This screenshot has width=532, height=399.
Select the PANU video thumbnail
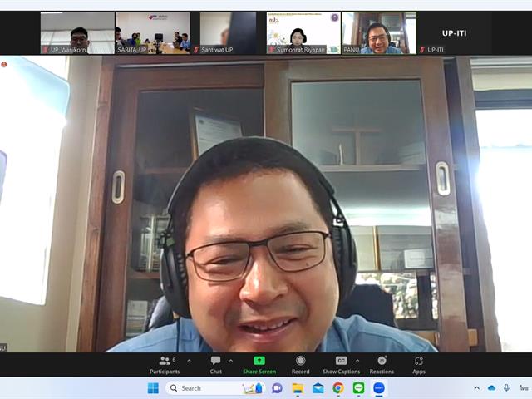379,33
